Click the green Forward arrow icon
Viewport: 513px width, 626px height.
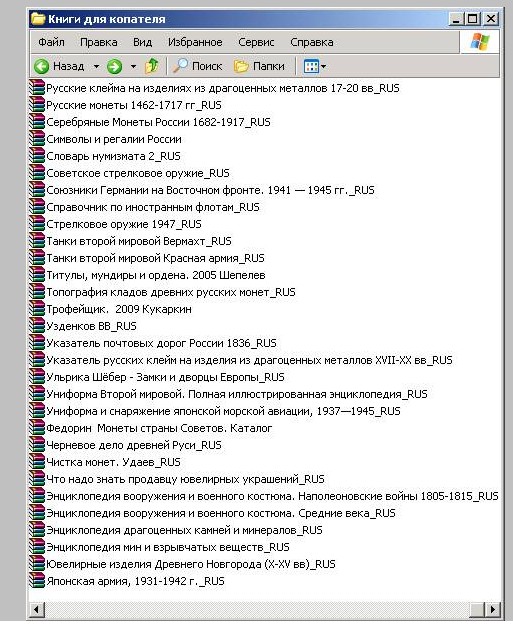click(114, 66)
